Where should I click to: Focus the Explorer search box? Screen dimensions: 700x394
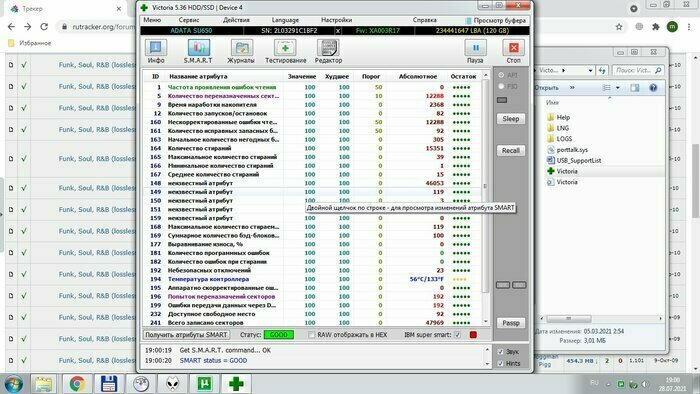(x=638, y=71)
